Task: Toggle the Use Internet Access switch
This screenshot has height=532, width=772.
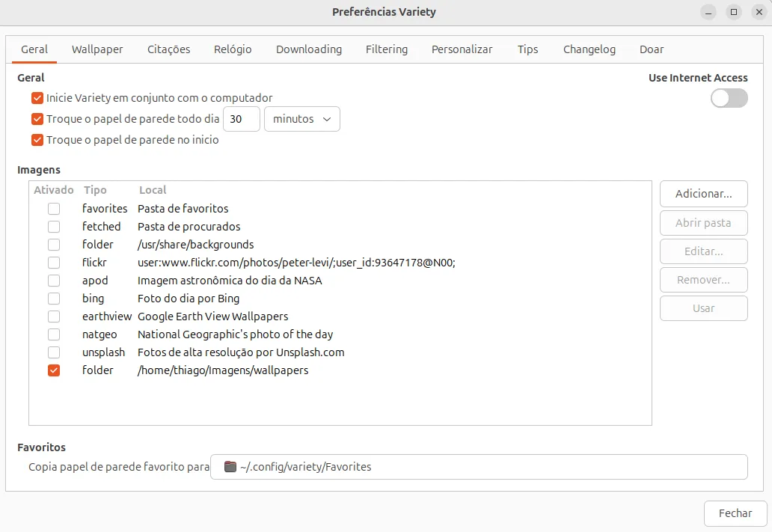Action: tap(729, 98)
